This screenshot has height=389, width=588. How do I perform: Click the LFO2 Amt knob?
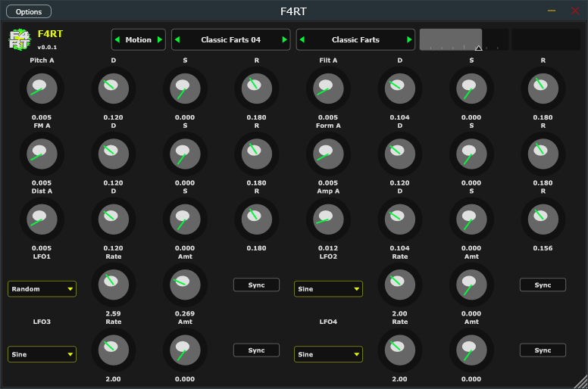coord(471,285)
